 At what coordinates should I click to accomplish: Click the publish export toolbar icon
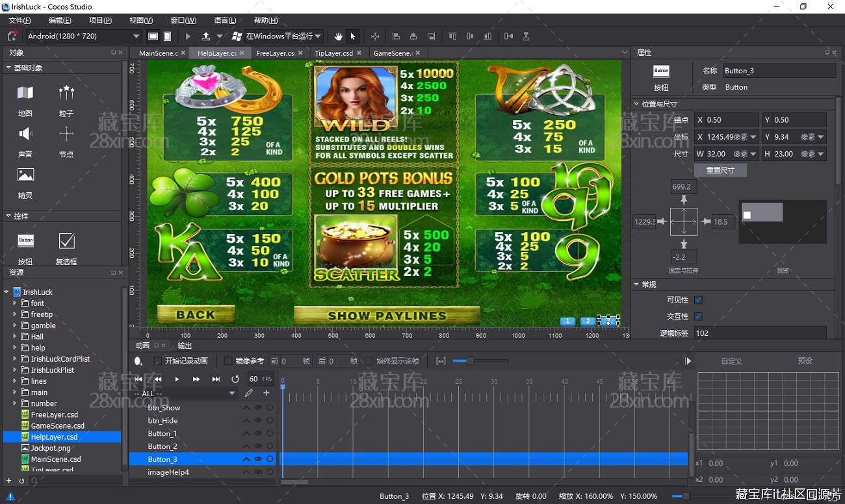pos(206,36)
